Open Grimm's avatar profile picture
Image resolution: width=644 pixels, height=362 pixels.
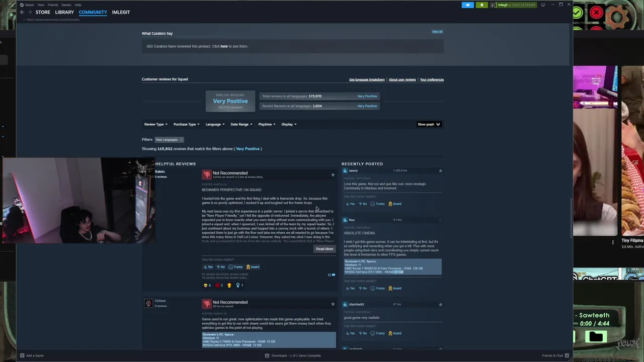148,303
